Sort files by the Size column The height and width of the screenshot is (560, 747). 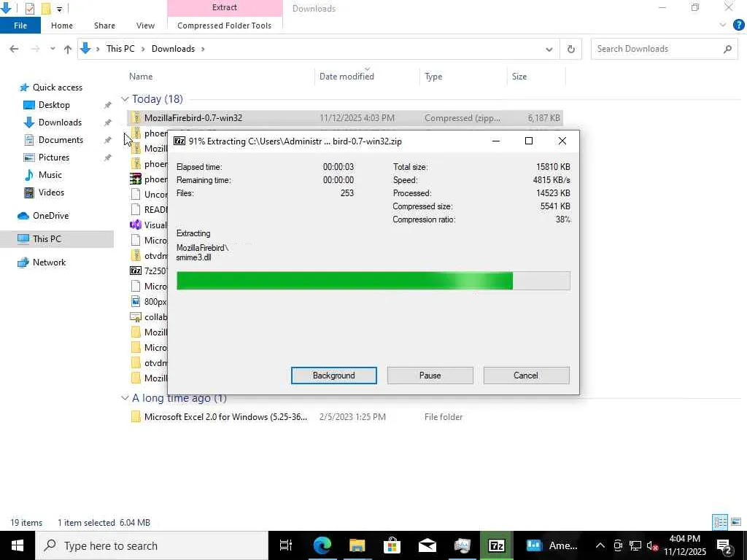tap(519, 76)
